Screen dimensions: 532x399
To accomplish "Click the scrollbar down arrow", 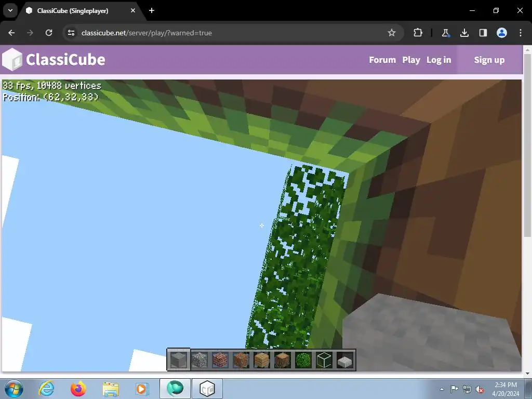I will click(527, 374).
